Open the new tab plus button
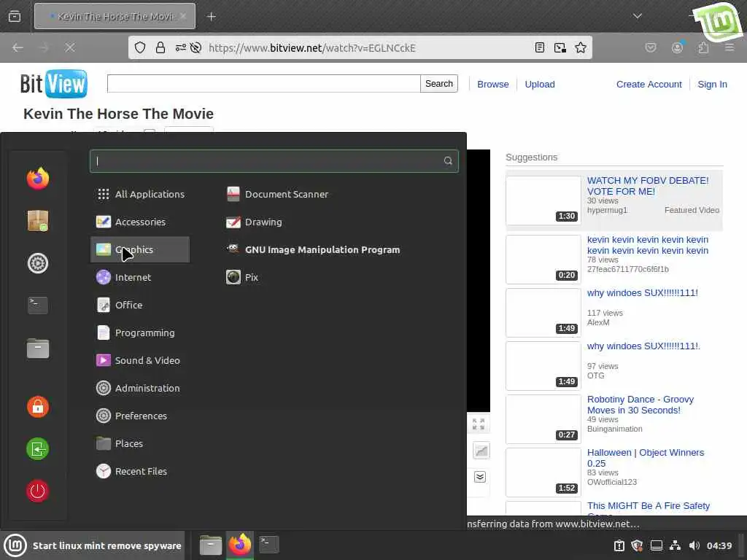747x560 pixels. 211,17
